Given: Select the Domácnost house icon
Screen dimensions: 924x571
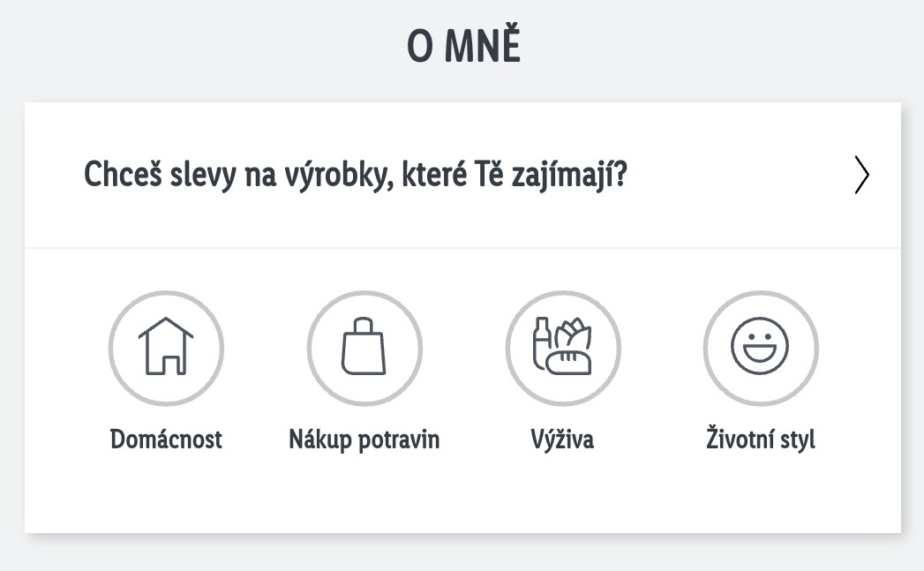Looking at the screenshot, I should [166, 348].
